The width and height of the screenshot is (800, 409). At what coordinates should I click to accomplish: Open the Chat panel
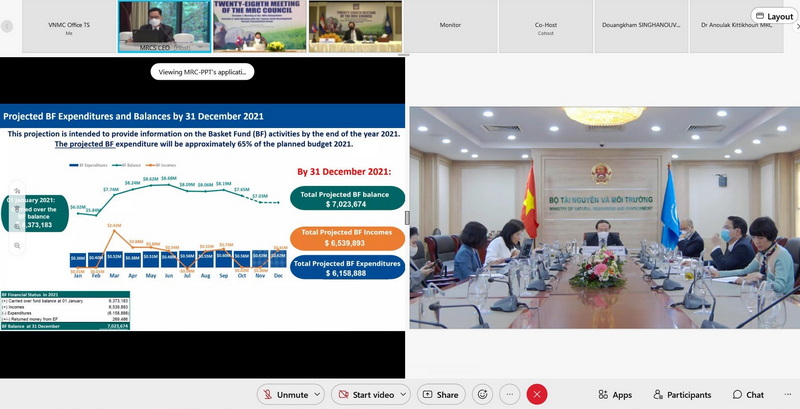[x=748, y=395]
